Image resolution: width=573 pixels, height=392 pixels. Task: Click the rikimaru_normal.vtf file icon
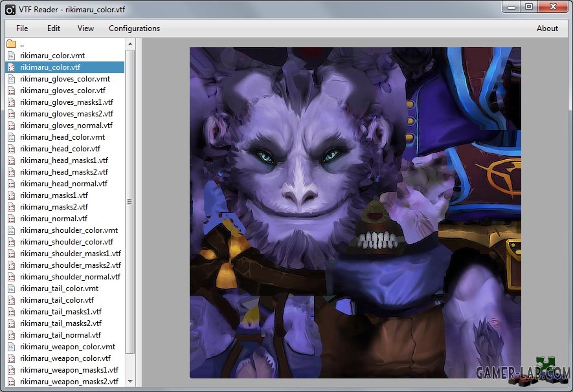click(x=11, y=219)
